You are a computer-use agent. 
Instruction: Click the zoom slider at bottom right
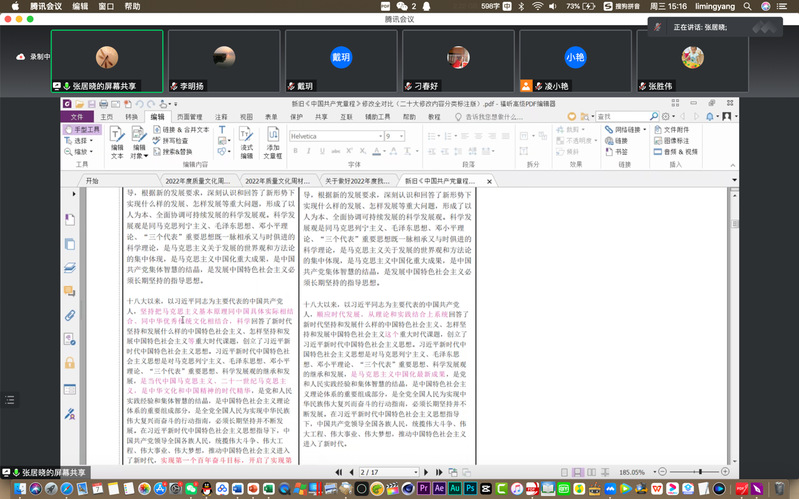click(700, 472)
